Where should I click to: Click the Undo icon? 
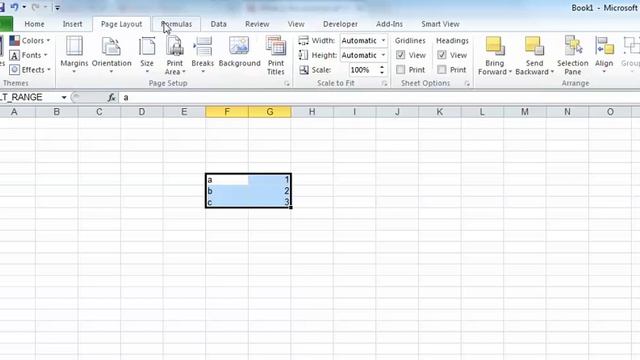[15, 7]
